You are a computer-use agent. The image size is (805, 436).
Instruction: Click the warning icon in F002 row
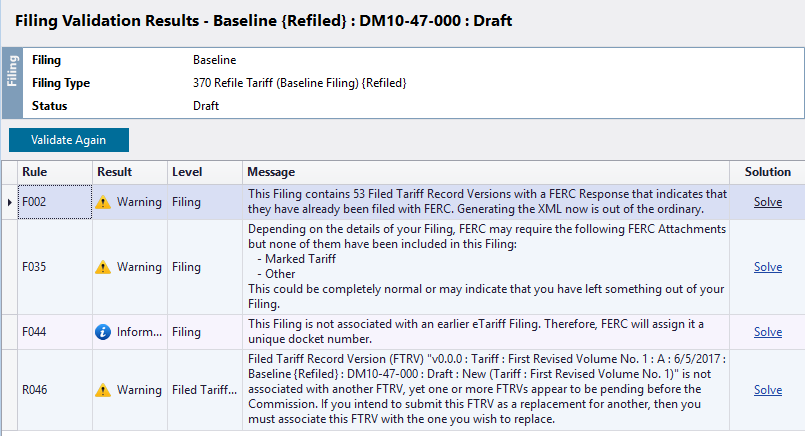click(103, 202)
